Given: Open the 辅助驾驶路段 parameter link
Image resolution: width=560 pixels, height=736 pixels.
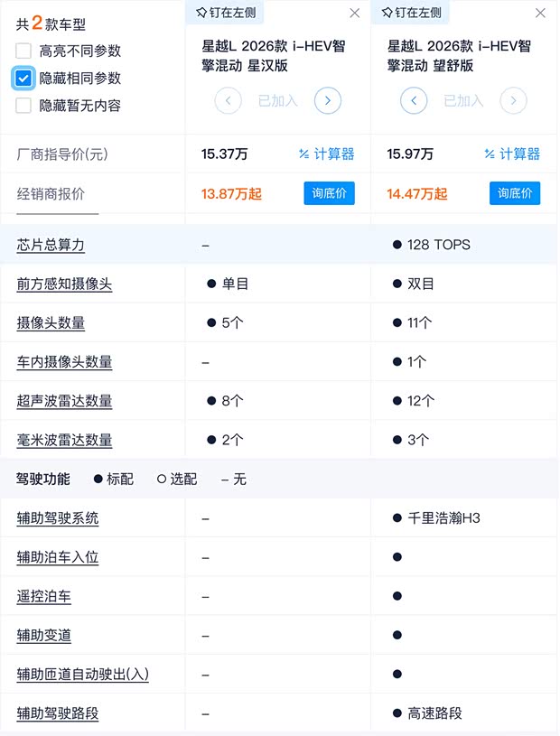Looking at the screenshot, I should (58, 713).
